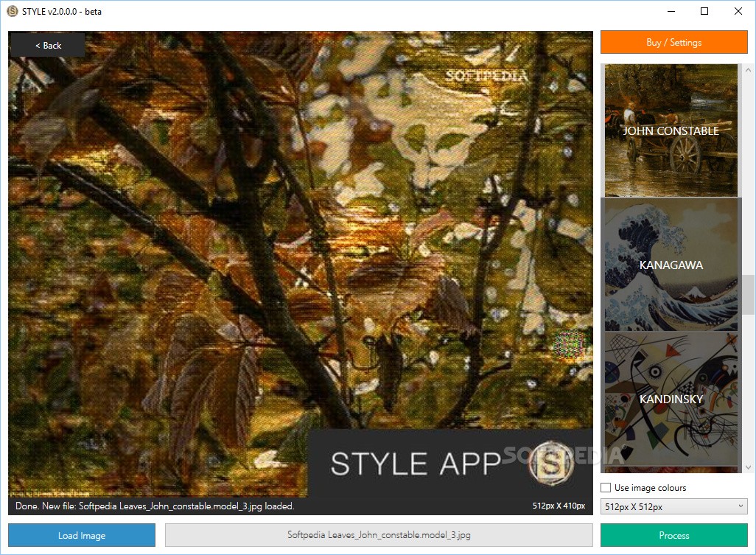Click the STYLE APP logo badge
The width and height of the screenshot is (756, 555).
tap(551, 462)
